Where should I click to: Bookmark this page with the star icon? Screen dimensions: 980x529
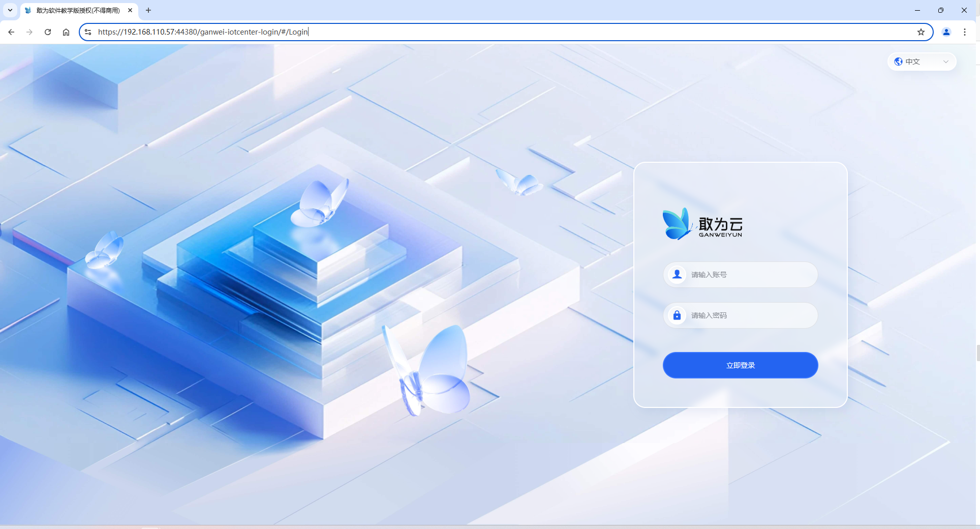click(x=921, y=32)
